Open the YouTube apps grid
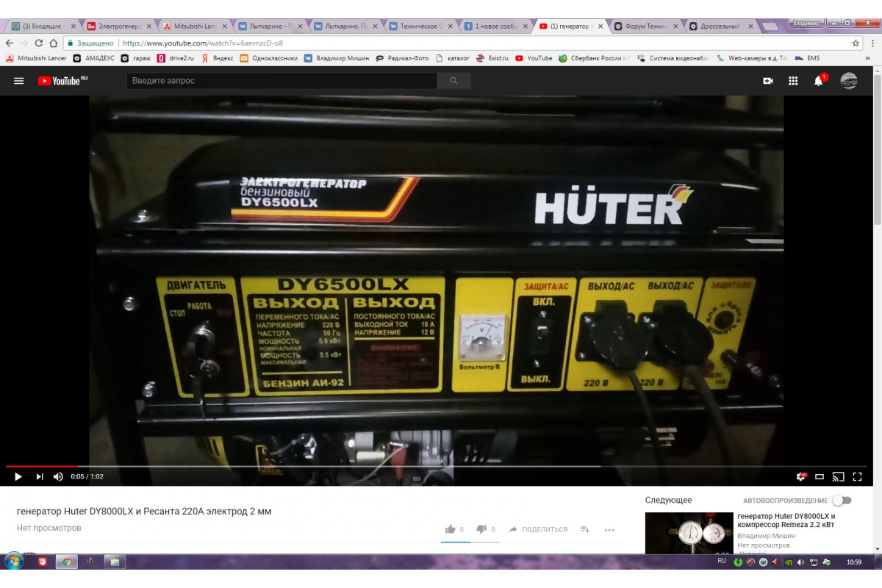Image resolution: width=882 pixels, height=588 pixels. click(x=793, y=81)
